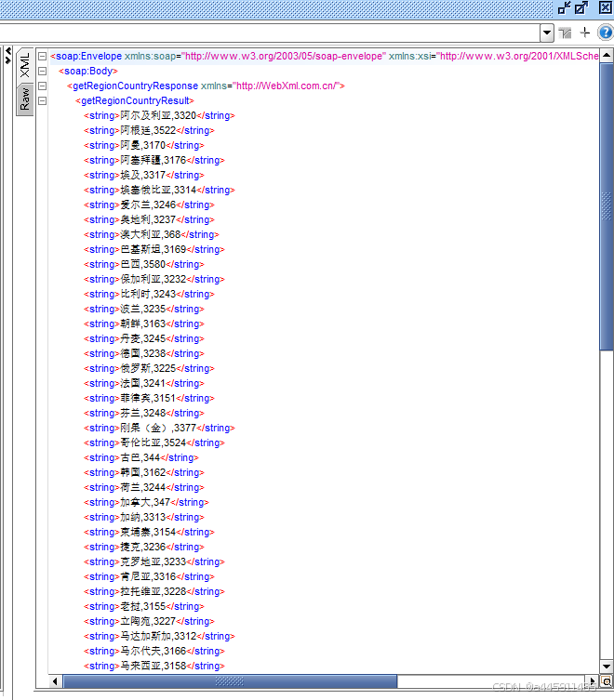Click the vertical scrollbar up arrow
The width and height of the screenshot is (614, 700).
coord(607,56)
